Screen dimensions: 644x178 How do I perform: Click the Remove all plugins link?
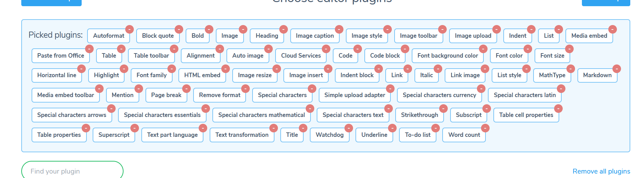click(x=601, y=171)
